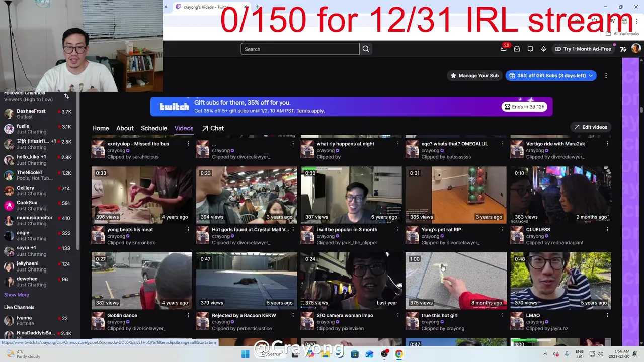Viewport: 644px width, 362px height.
Task: Open the notifications icon with 20 badge
Action: pyautogui.click(x=504, y=49)
